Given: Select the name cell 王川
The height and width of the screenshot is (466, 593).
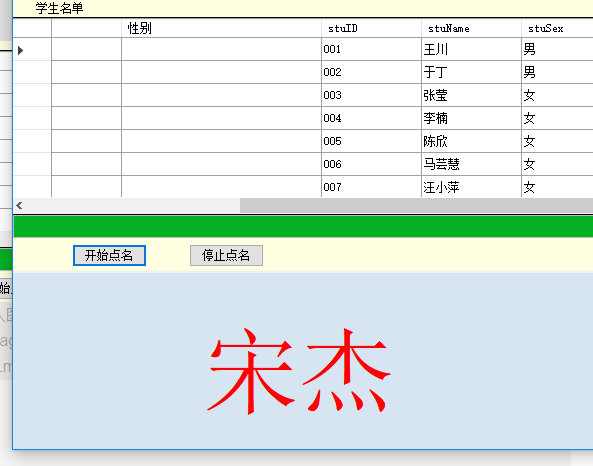Looking at the screenshot, I should 471,49.
